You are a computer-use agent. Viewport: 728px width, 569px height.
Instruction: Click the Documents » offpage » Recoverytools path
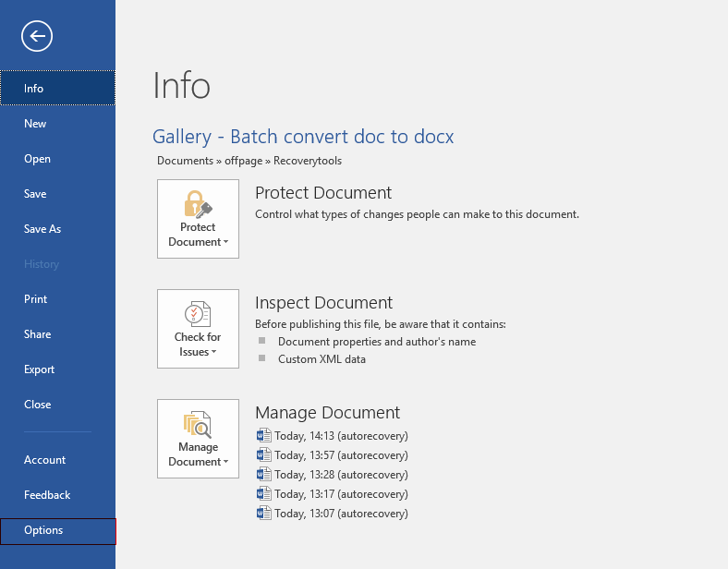[x=249, y=161]
